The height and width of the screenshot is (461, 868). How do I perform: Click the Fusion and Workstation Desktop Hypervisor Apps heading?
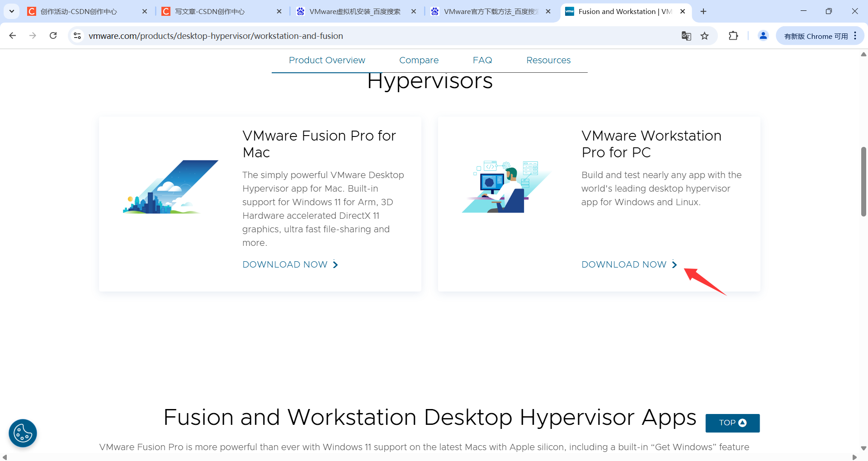[x=429, y=417]
